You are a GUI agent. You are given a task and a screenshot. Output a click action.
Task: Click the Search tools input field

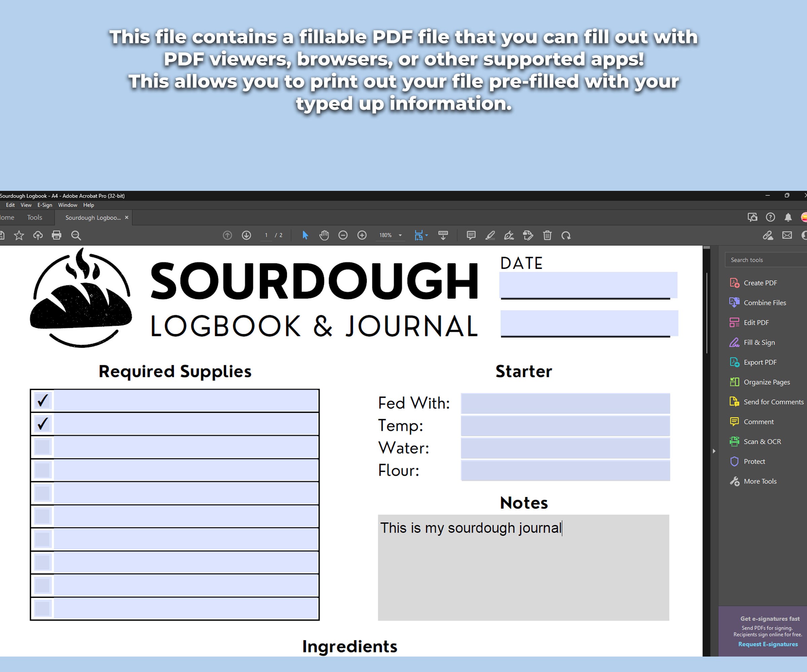click(x=765, y=260)
